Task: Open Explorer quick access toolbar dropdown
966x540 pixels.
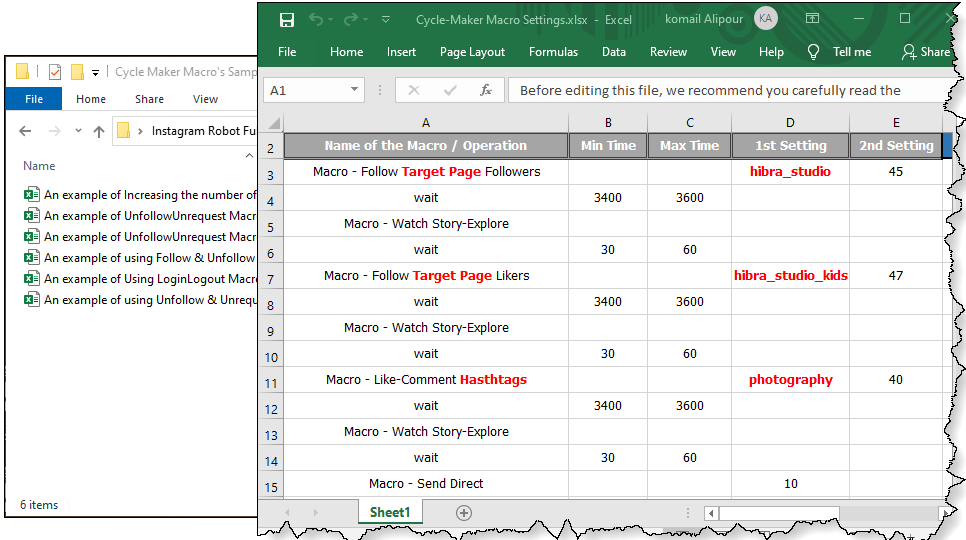Action: coord(95,73)
